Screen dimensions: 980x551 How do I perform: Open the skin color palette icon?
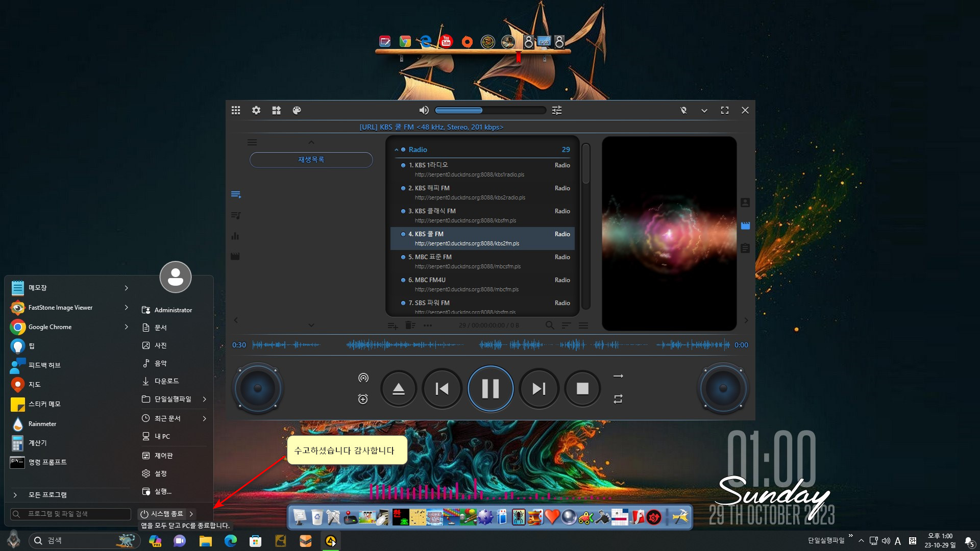[297, 110]
